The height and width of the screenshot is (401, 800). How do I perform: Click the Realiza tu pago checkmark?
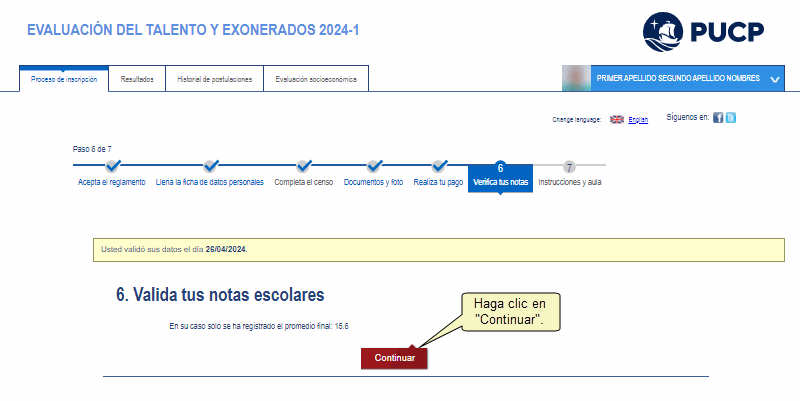(439, 166)
